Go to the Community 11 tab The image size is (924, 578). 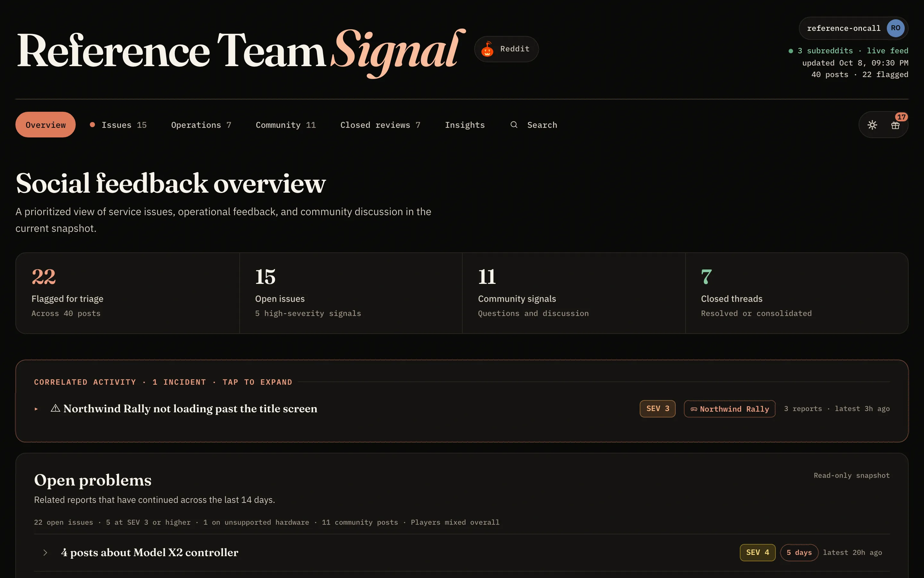point(286,125)
